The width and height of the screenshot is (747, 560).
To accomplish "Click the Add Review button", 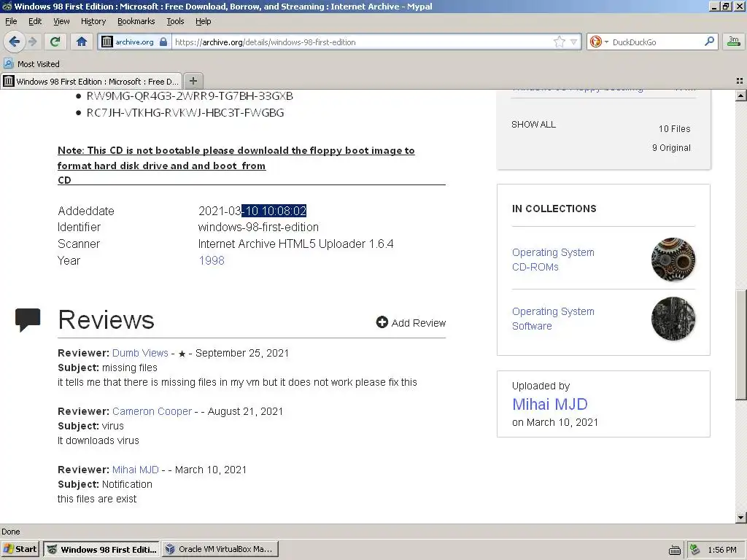I will pyautogui.click(x=411, y=323).
